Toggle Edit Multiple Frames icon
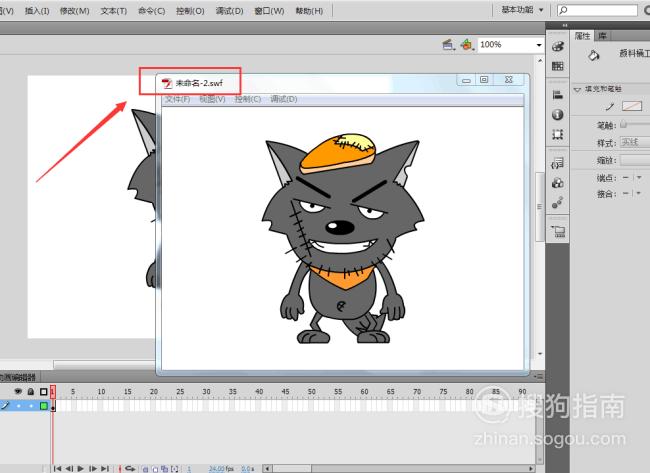The image size is (650, 473). coord(165,469)
